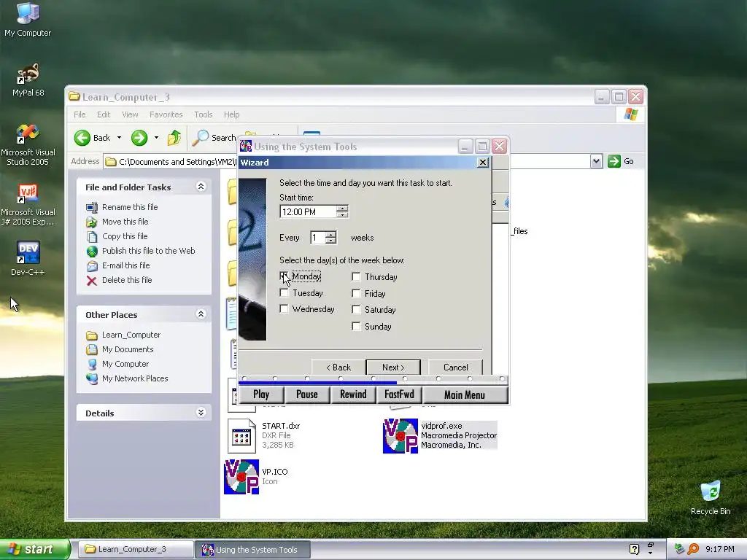Click the Explorer Address bar path
This screenshot has height=560, width=747.
coord(177,162)
